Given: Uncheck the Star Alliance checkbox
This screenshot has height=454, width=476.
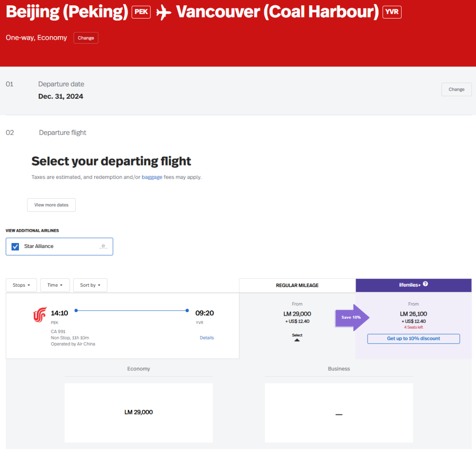Looking at the screenshot, I should tap(15, 247).
